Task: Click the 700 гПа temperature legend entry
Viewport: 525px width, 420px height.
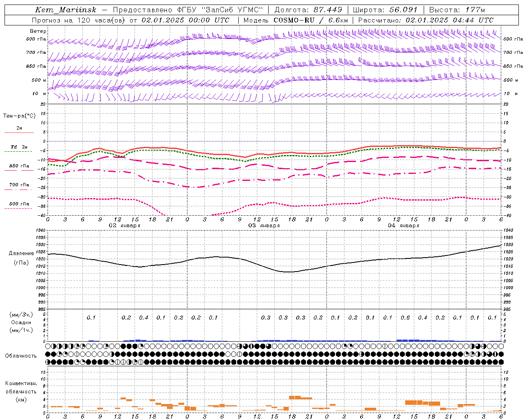Action: pyautogui.click(x=19, y=185)
